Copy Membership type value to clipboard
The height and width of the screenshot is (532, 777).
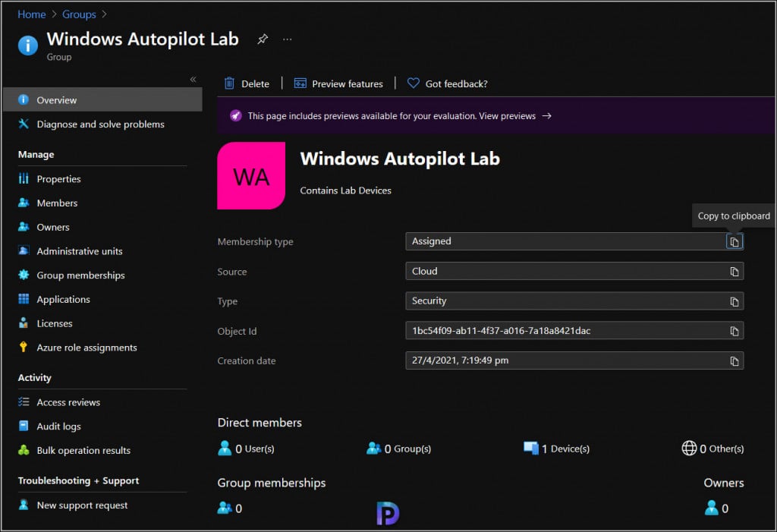pos(735,241)
